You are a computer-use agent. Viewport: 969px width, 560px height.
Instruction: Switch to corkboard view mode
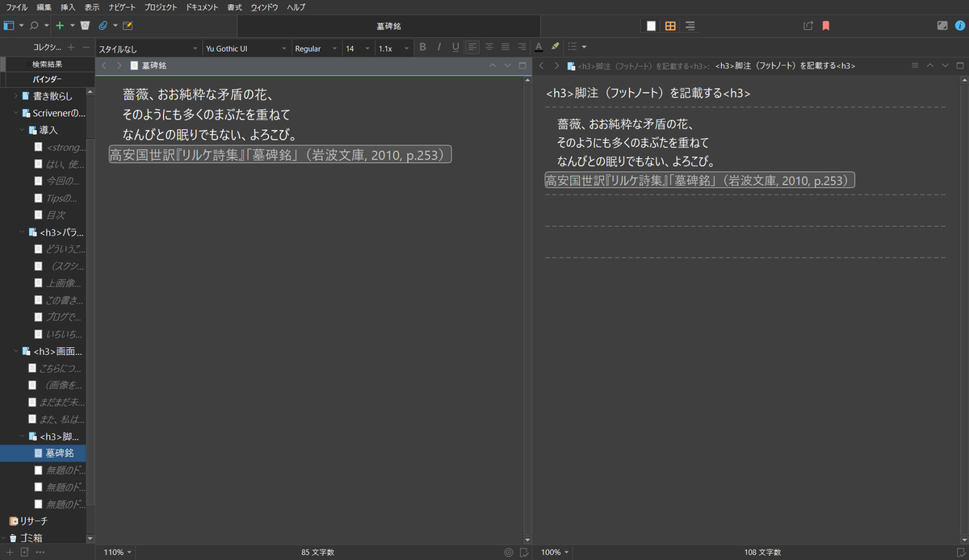coord(670,26)
